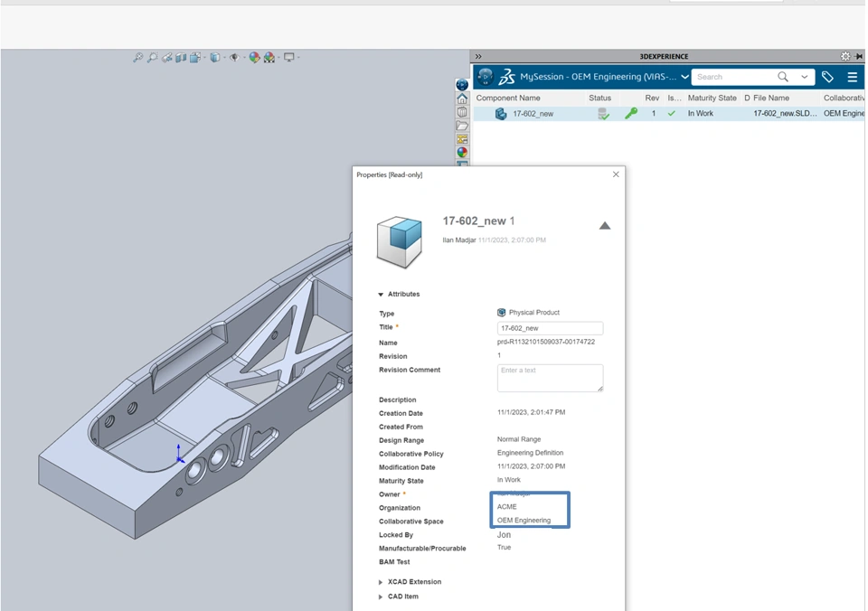Select the 17-602_new component row name

(533, 114)
